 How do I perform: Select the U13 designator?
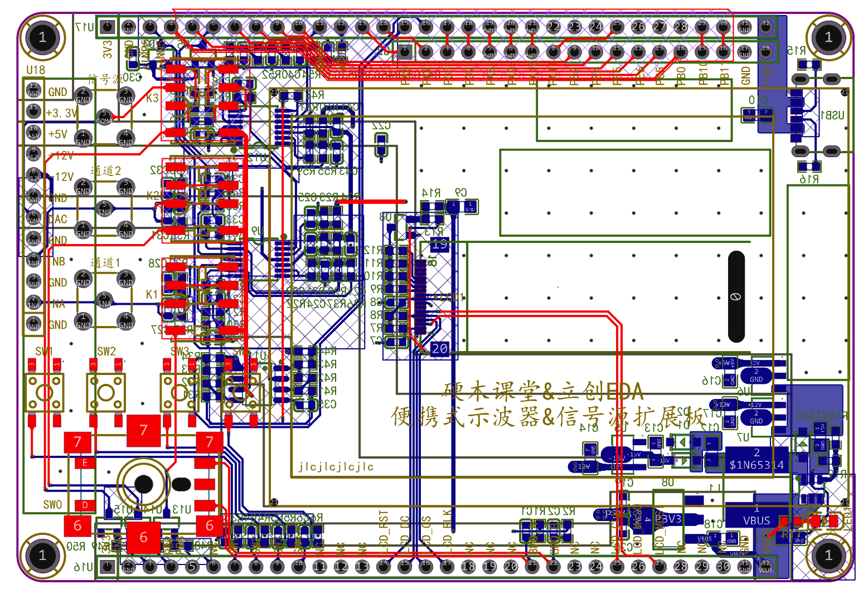pos(181,509)
